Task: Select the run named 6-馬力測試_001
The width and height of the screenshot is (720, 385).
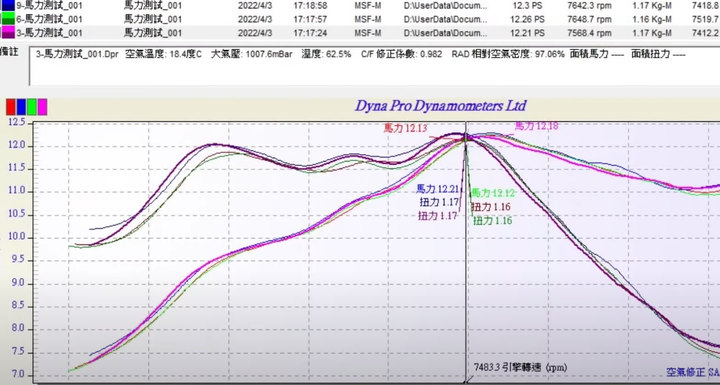Action: coord(49,19)
